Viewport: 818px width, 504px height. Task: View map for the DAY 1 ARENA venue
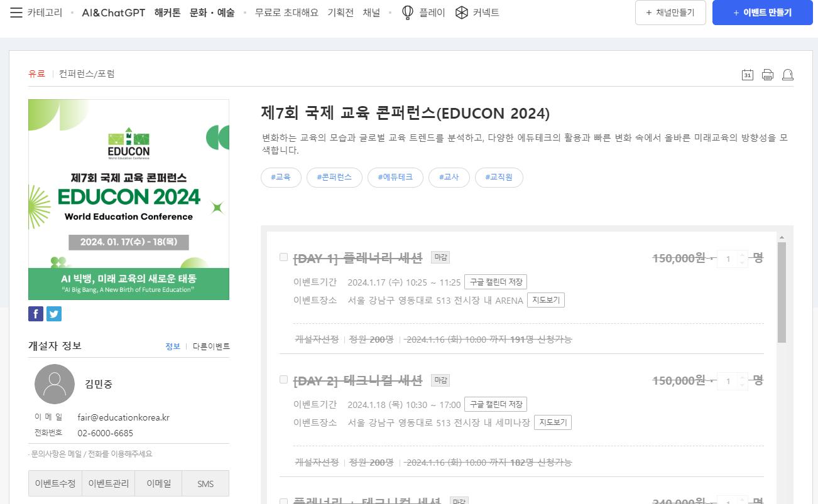click(x=546, y=300)
